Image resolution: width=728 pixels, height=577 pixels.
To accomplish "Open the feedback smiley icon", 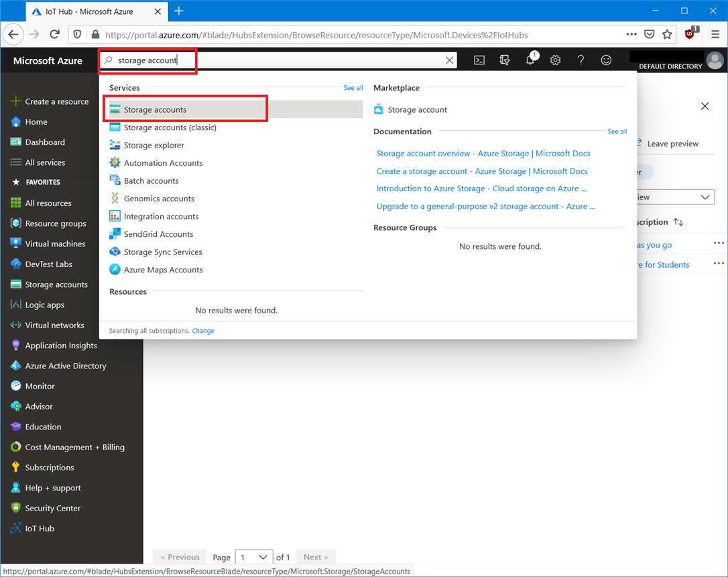I will click(x=606, y=60).
